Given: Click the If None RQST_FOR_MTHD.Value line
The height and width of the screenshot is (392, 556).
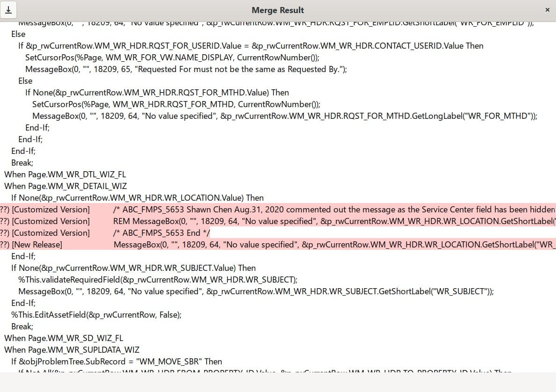Looking at the screenshot, I should tap(157, 93).
